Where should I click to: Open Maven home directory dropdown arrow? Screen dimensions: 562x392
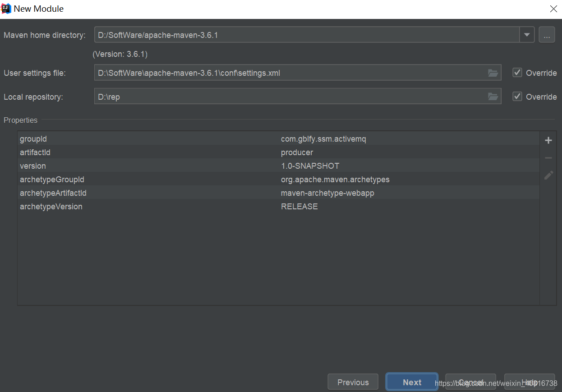[527, 35]
